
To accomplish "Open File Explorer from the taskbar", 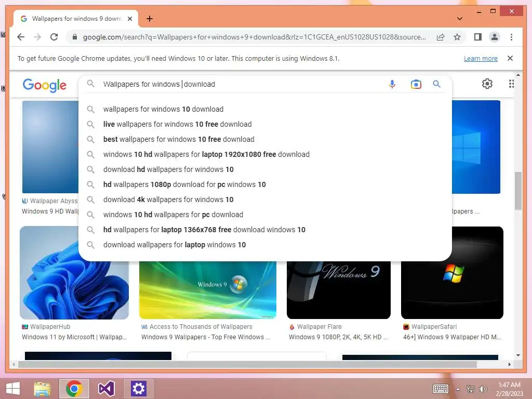I will (42, 389).
